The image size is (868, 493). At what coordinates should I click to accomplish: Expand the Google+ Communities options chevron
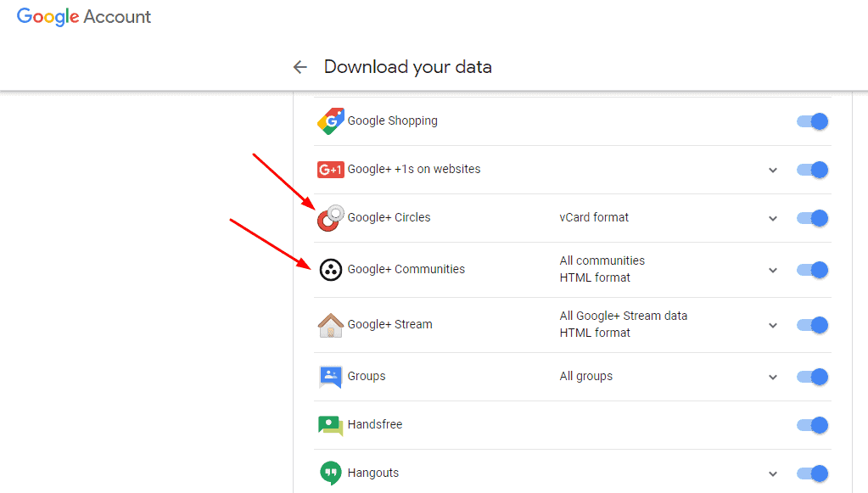point(773,271)
